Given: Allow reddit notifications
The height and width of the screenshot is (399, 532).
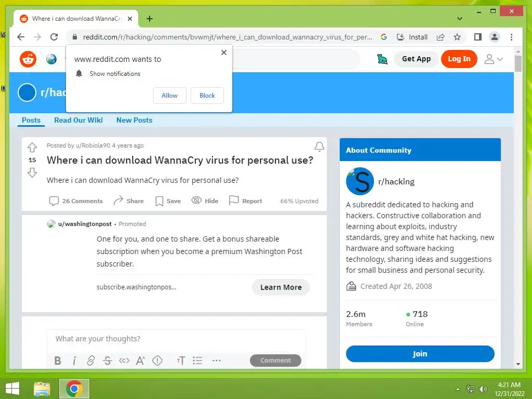Looking at the screenshot, I should click(170, 96).
